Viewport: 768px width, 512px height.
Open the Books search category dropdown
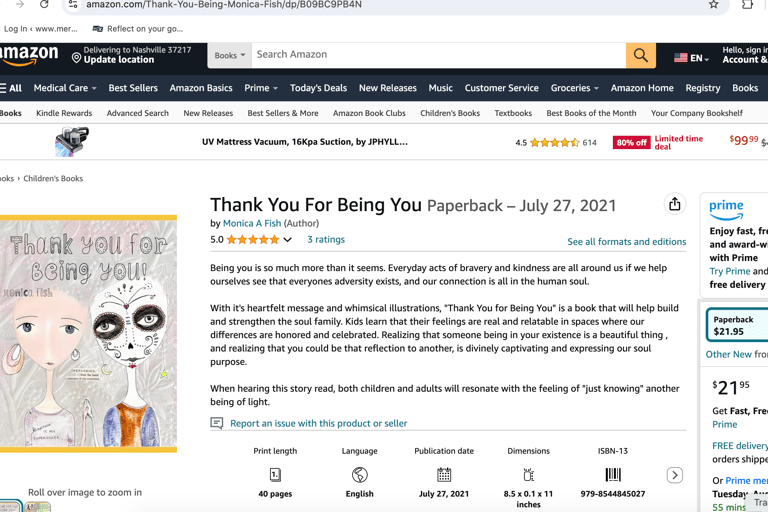[229, 56]
